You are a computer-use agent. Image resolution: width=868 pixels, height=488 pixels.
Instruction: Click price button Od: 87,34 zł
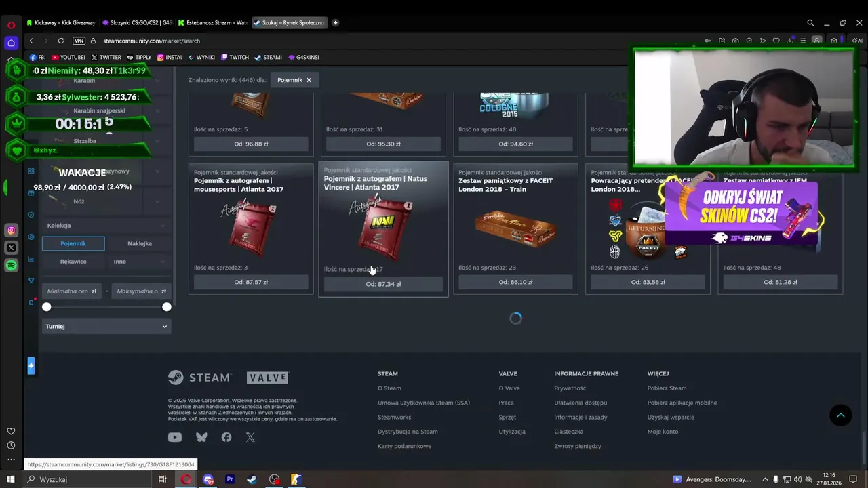[383, 284]
